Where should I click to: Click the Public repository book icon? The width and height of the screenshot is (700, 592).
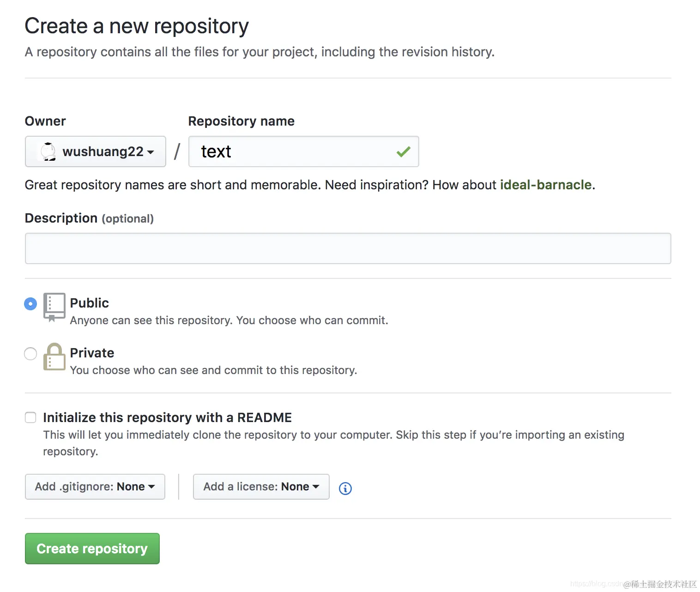point(54,307)
